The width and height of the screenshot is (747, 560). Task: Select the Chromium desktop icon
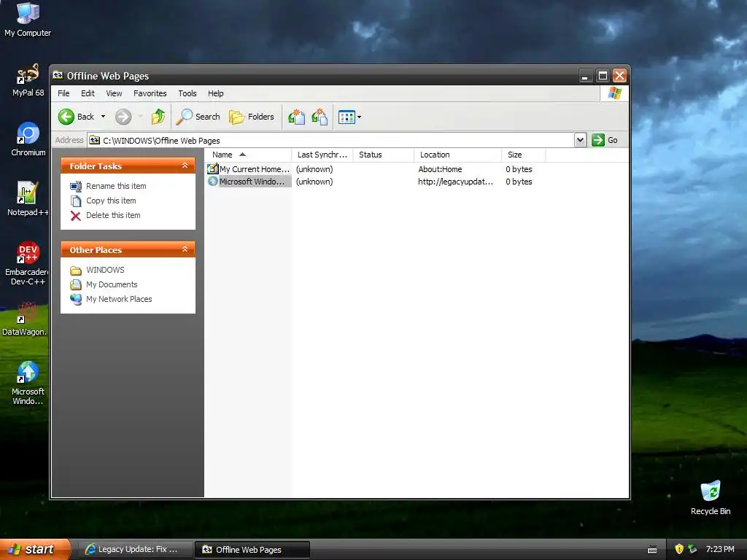pos(28,139)
